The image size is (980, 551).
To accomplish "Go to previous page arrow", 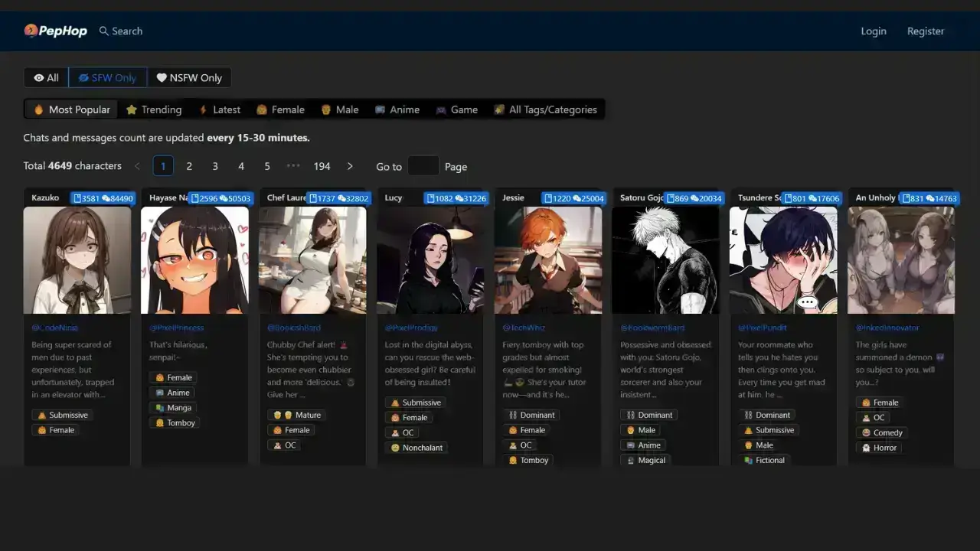I will tap(137, 166).
